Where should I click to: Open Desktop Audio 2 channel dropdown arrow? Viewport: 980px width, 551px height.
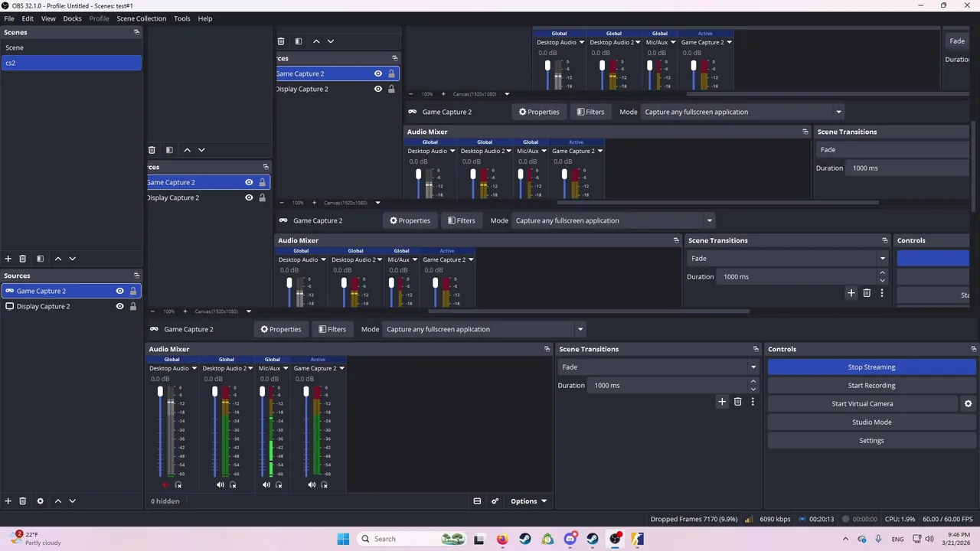click(x=249, y=368)
